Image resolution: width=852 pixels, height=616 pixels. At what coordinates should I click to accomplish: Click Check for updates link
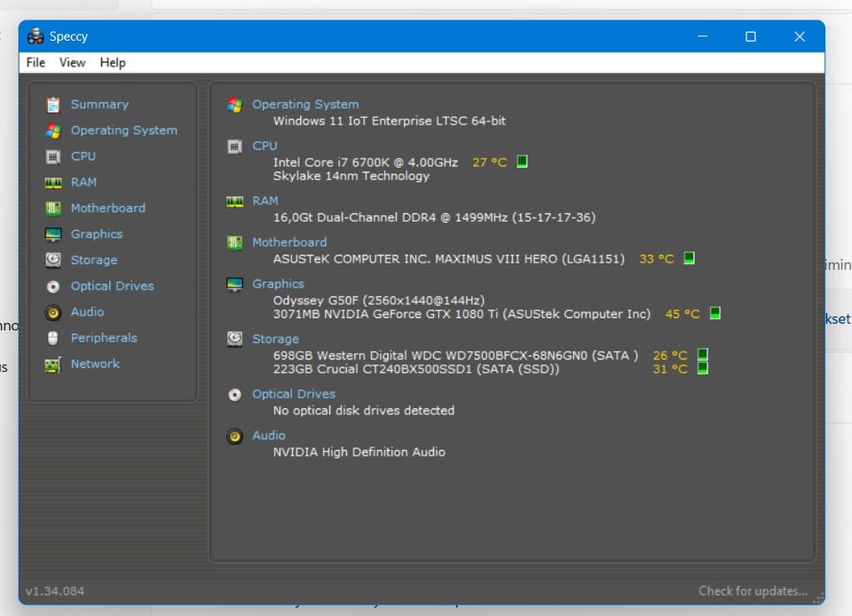click(x=753, y=591)
